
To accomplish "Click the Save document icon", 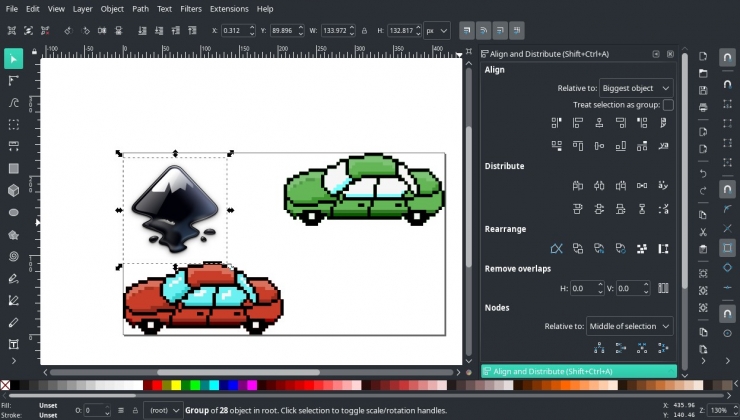I will tap(703, 90).
